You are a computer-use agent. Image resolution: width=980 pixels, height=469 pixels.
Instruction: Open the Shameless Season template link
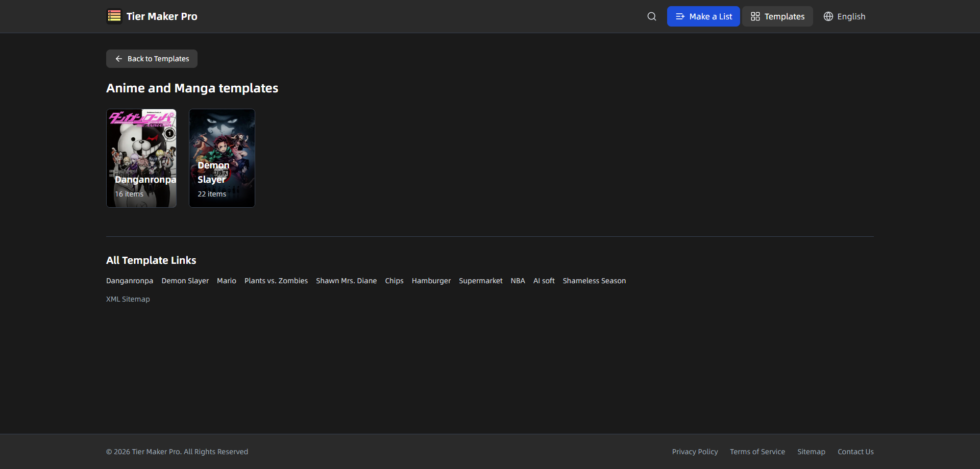(x=594, y=281)
